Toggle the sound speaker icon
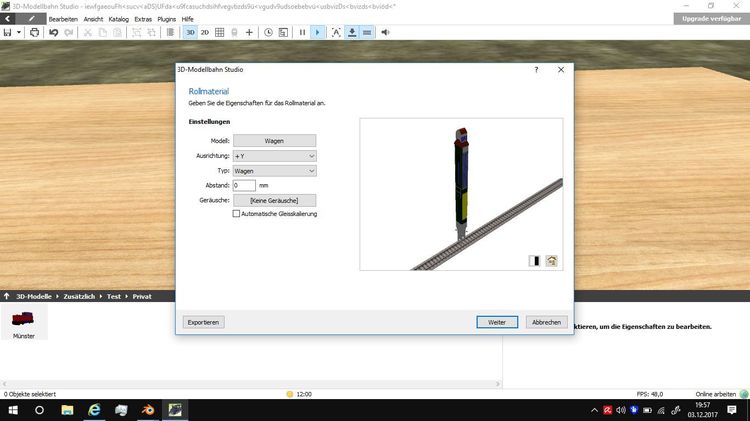The image size is (750, 421). point(386,32)
